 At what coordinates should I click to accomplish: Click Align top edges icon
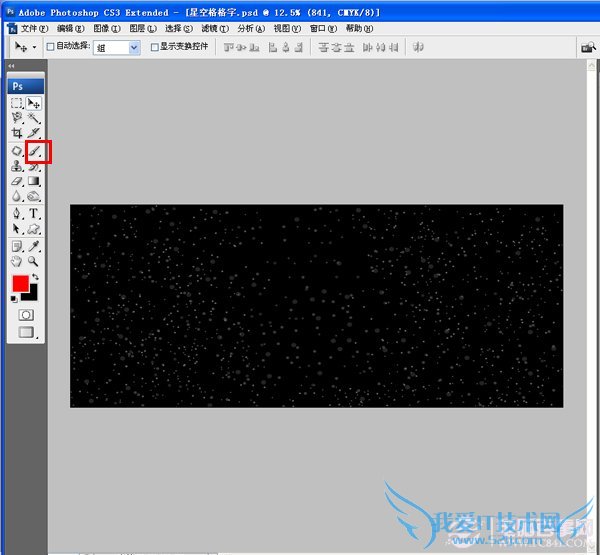click(x=228, y=47)
